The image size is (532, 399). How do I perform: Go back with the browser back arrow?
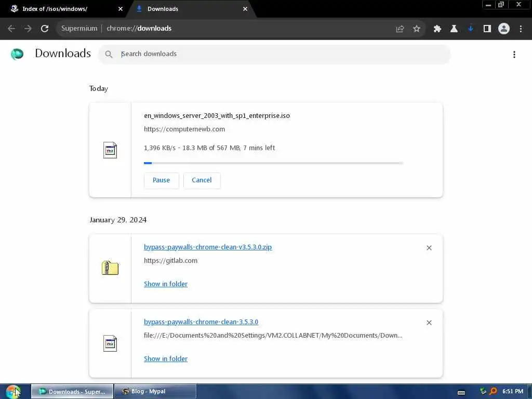(x=11, y=29)
